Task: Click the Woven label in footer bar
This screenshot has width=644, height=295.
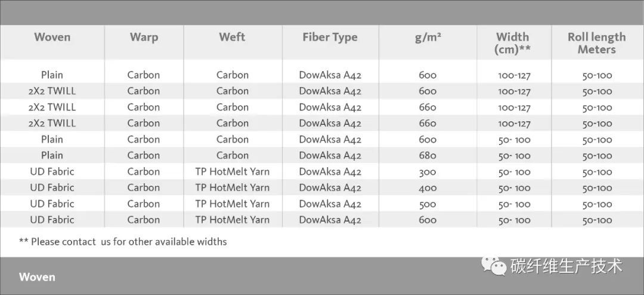Action: (37, 277)
